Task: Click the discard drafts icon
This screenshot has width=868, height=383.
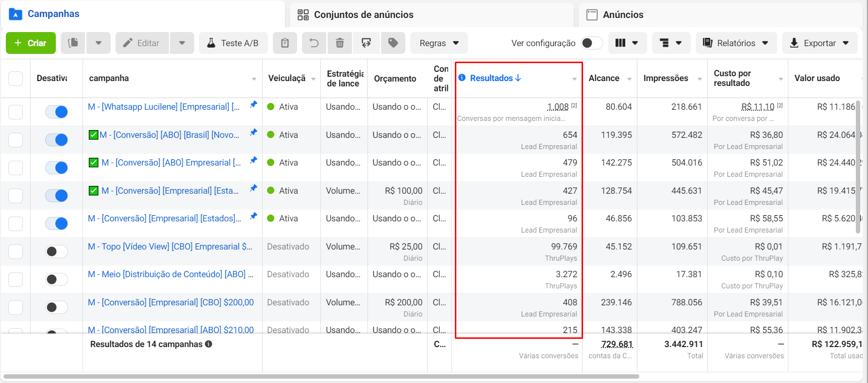Action: 366,43
